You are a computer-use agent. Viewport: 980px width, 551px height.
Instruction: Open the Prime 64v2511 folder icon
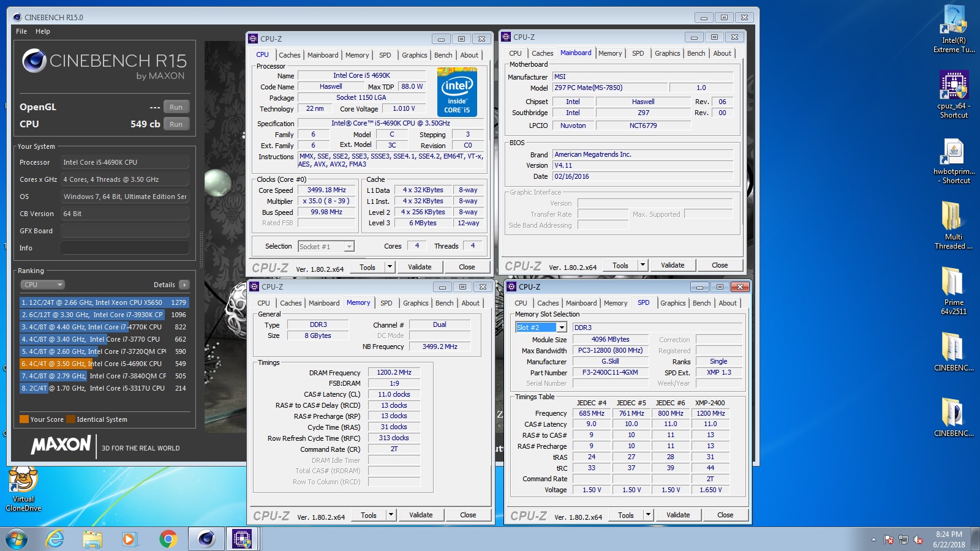point(954,291)
